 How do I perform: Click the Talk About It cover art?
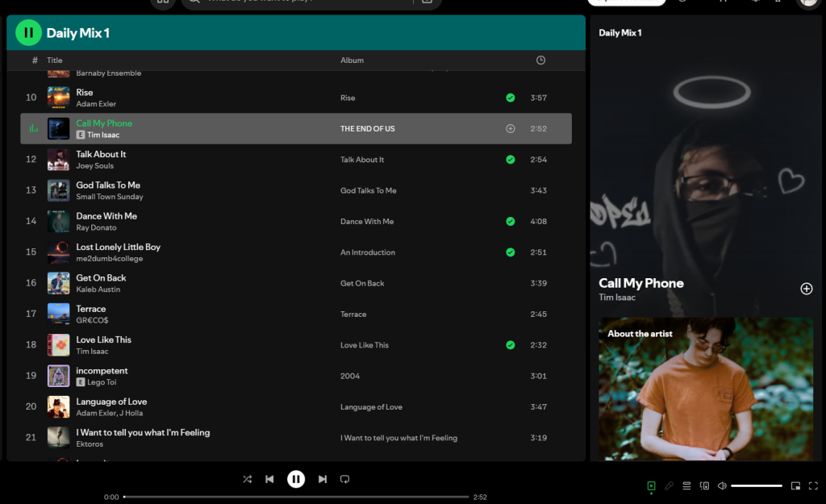(58, 160)
